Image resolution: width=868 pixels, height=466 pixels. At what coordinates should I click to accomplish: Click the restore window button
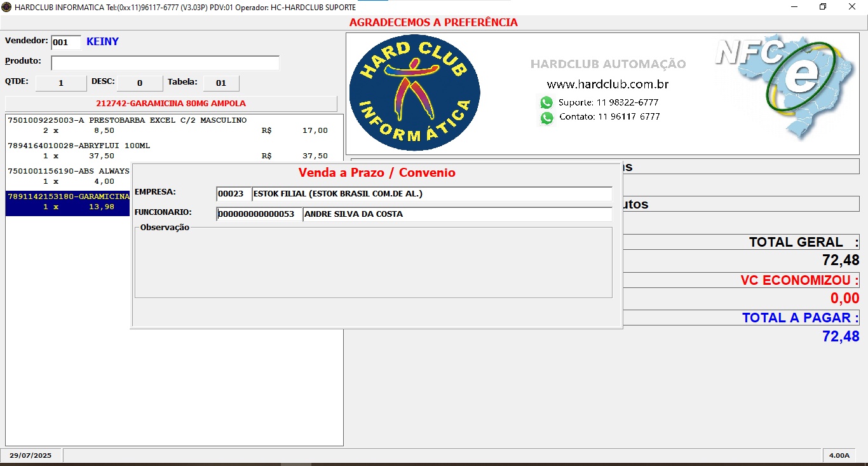[823, 7]
